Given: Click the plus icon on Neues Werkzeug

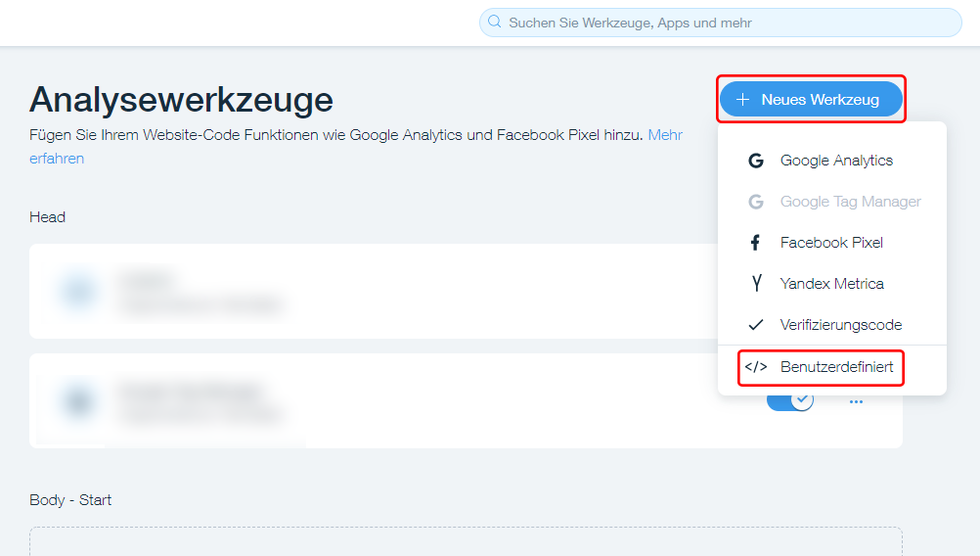Looking at the screenshot, I should [x=742, y=100].
